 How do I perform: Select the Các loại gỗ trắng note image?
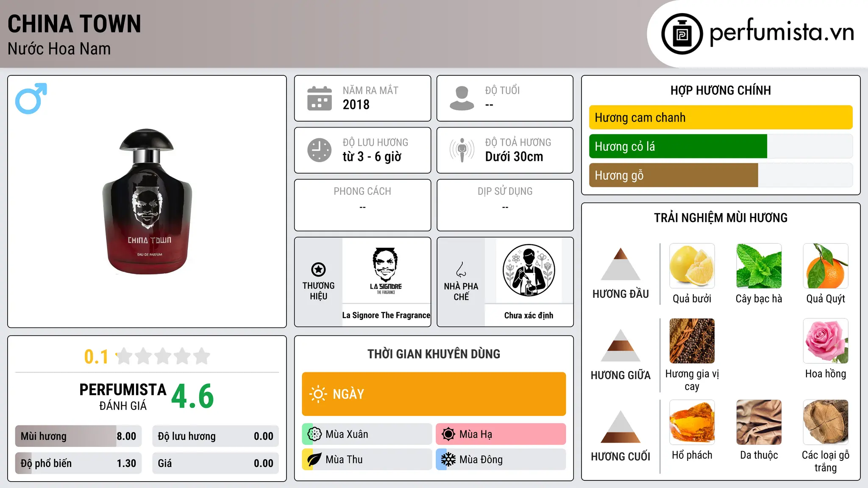click(826, 422)
